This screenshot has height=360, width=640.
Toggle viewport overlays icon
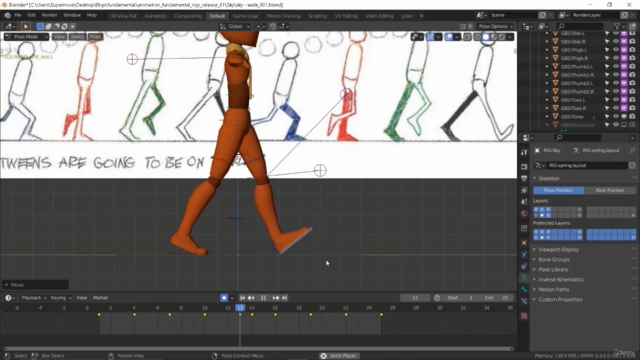click(x=449, y=37)
